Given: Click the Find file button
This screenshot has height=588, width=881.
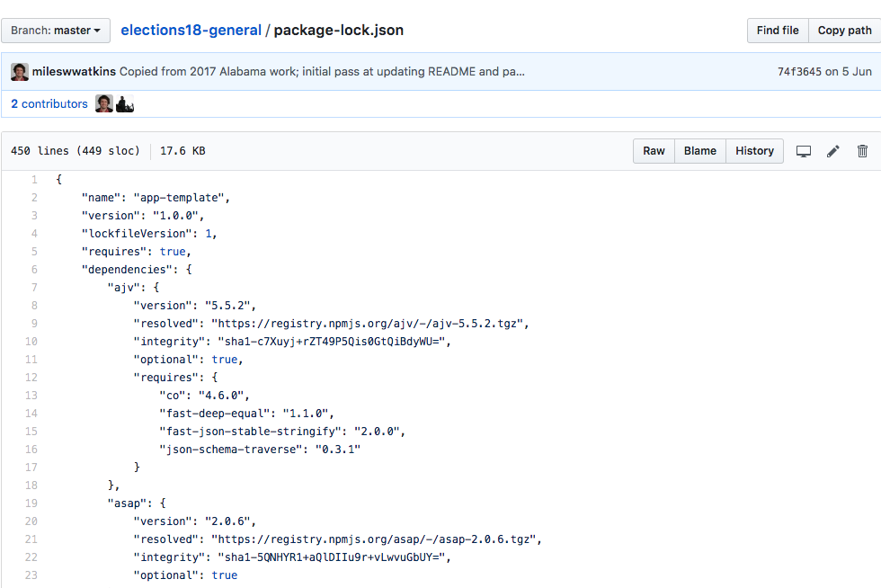Looking at the screenshot, I should click(x=778, y=31).
